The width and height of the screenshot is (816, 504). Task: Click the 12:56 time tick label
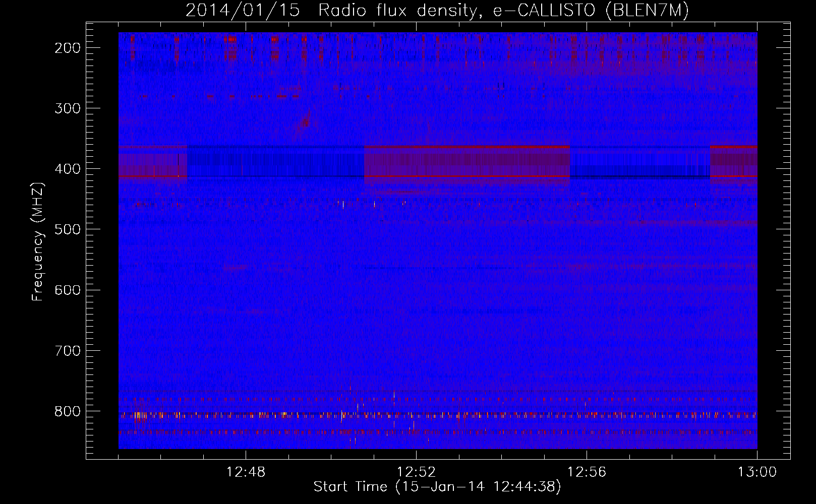coord(587,472)
